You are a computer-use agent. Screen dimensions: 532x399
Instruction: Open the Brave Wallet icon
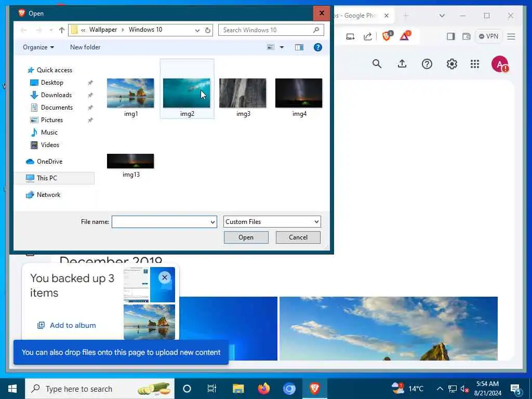point(467,36)
